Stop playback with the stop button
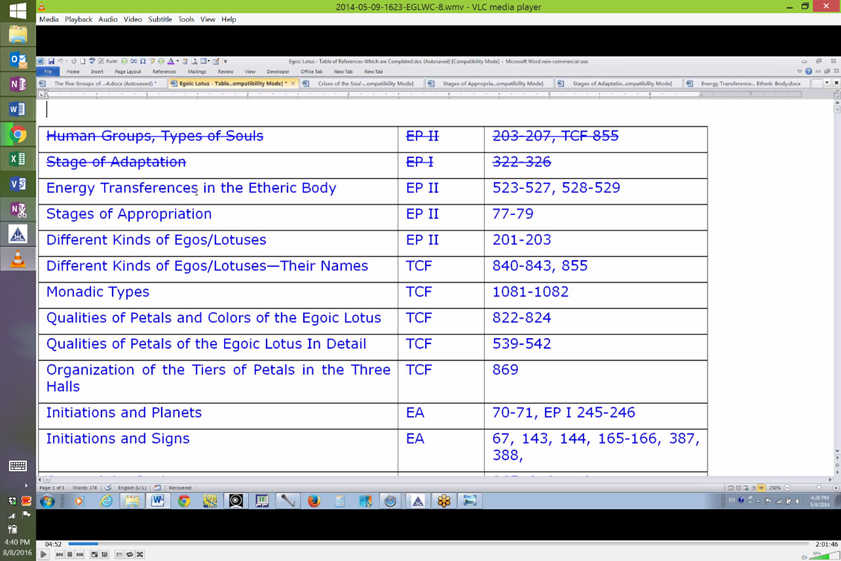This screenshot has height=561, width=841. [69, 554]
